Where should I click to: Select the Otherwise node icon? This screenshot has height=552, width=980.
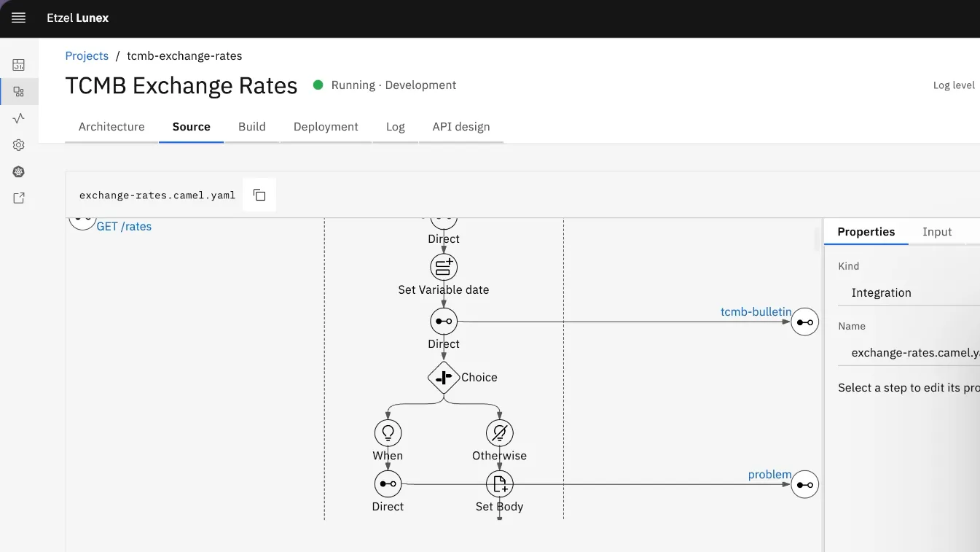(500, 433)
